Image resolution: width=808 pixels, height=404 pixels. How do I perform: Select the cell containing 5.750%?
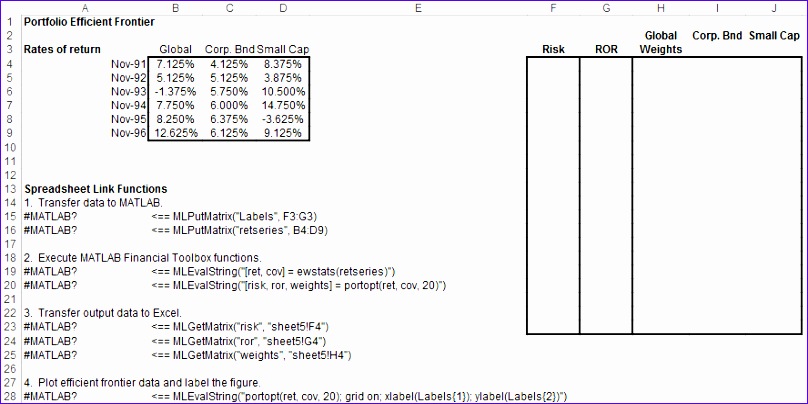[229, 92]
